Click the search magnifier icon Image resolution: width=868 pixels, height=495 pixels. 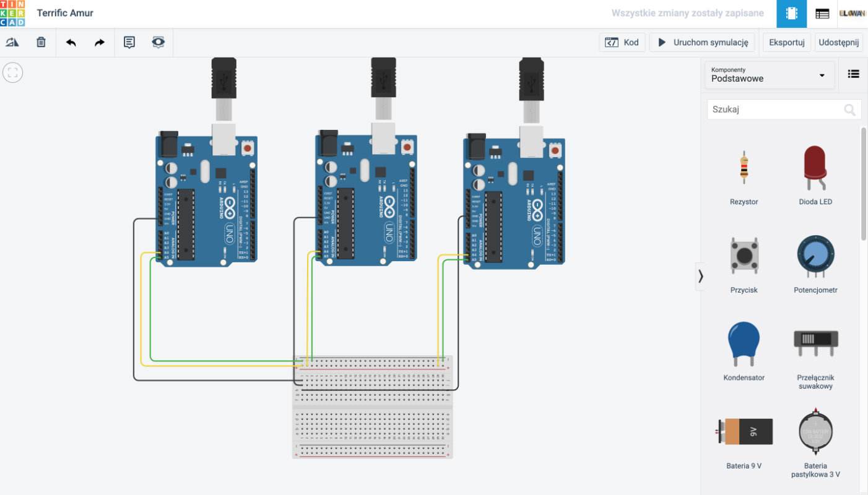point(851,110)
